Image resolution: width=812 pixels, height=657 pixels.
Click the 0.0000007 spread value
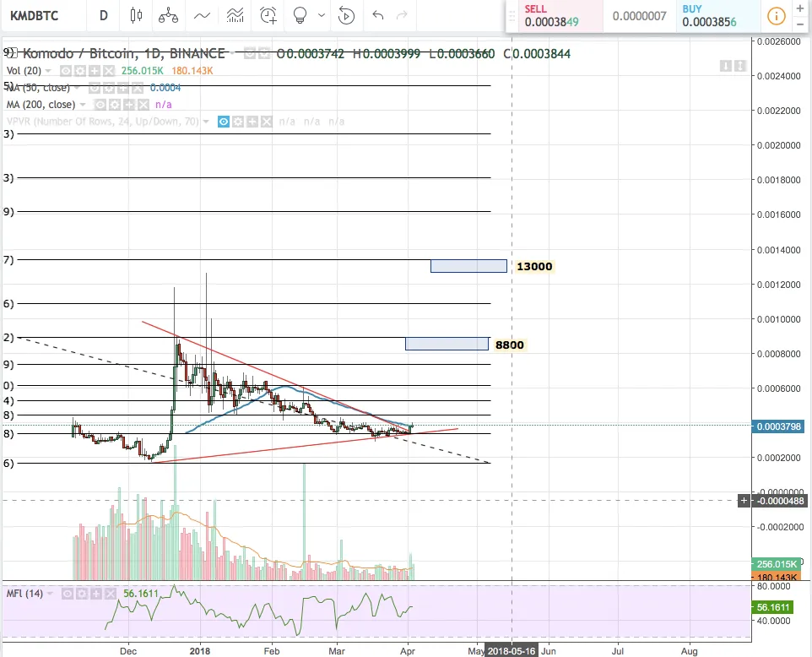pyautogui.click(x=640, y=16)
